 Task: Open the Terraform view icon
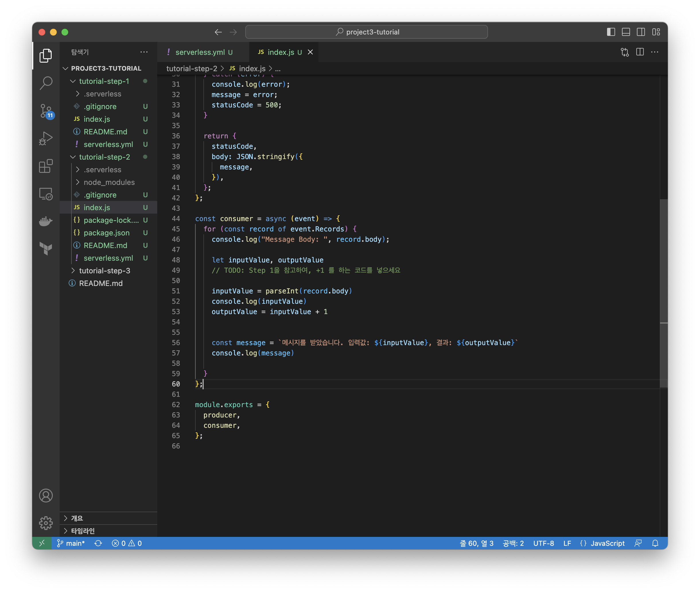click(x=46, y=249)
